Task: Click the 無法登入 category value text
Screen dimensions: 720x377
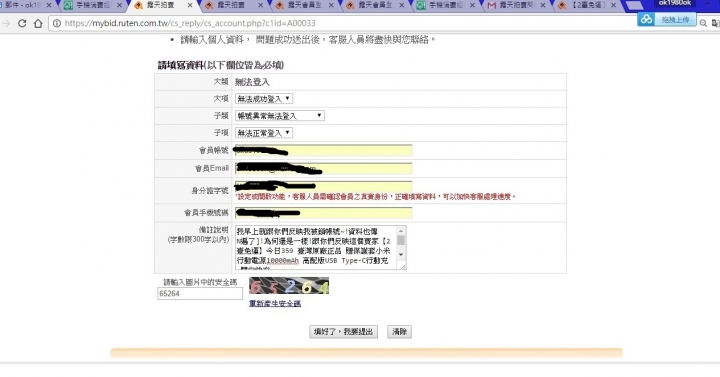Action: (252, 82)
